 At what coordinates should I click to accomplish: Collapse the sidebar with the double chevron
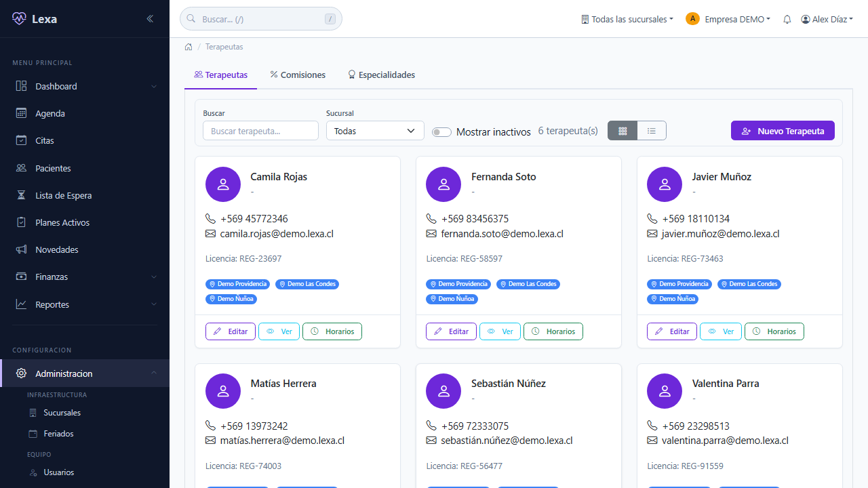[150, 19]
